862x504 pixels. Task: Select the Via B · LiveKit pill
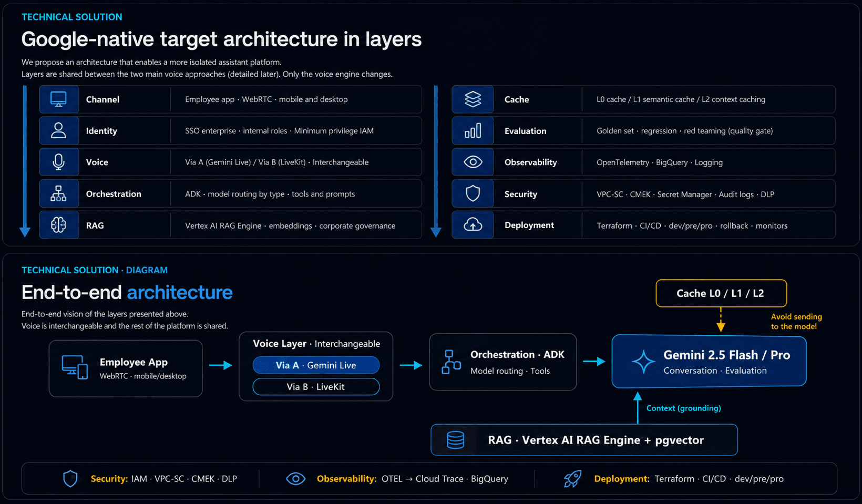(x=316, y=387)
